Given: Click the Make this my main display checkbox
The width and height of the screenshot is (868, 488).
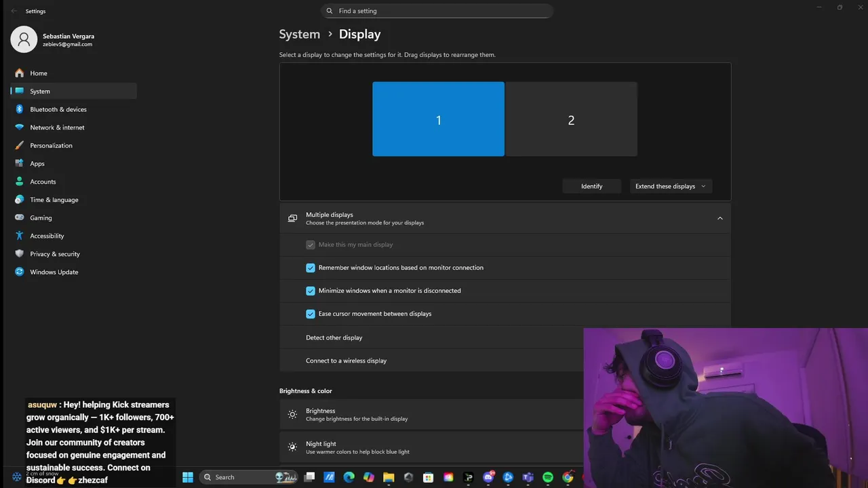Looking at the screenshot, I should pos(311,245).
